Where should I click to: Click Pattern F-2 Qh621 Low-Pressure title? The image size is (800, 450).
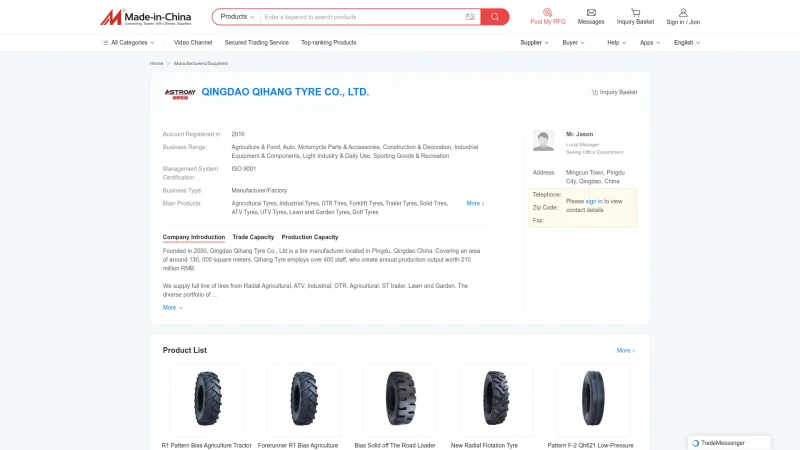pyautogui.click(x=590, y=445)
